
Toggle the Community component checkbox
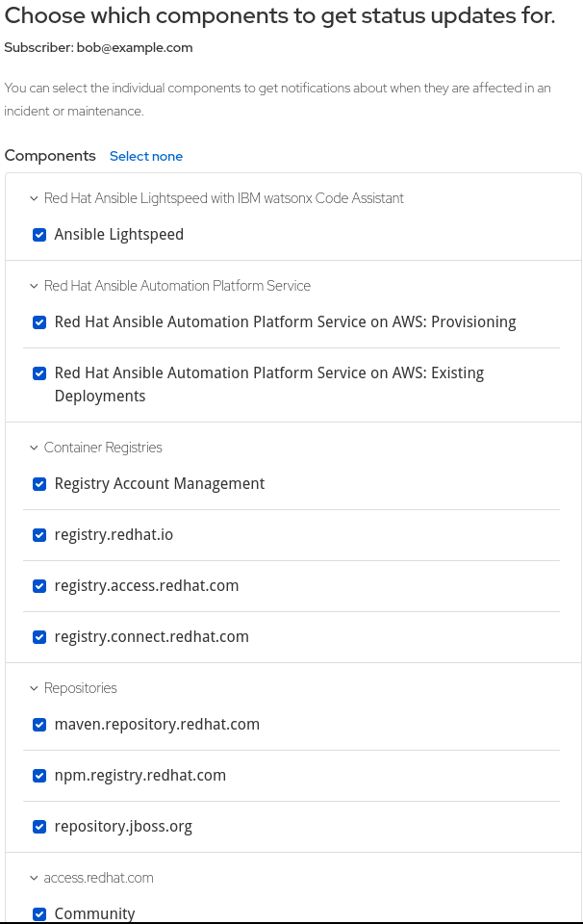[39, 913]
